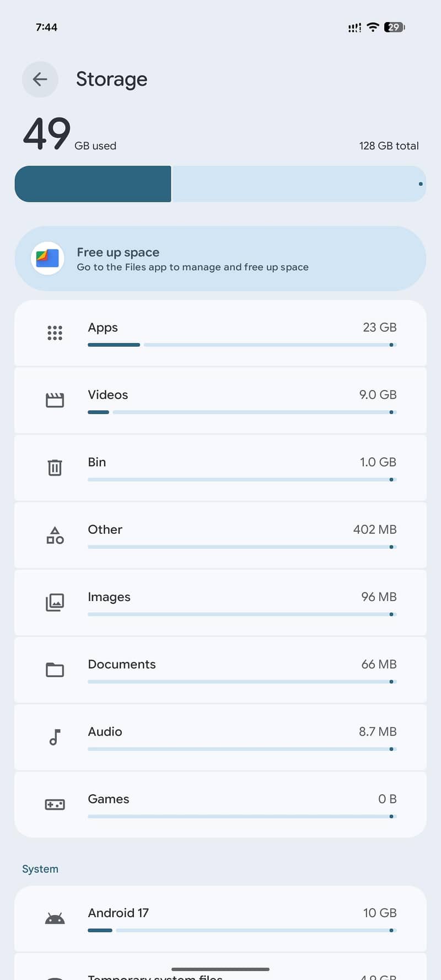Open the Android 17 system row
Image resolution: width=441 pixels, height=980 pixels.
tap(220, 919)
